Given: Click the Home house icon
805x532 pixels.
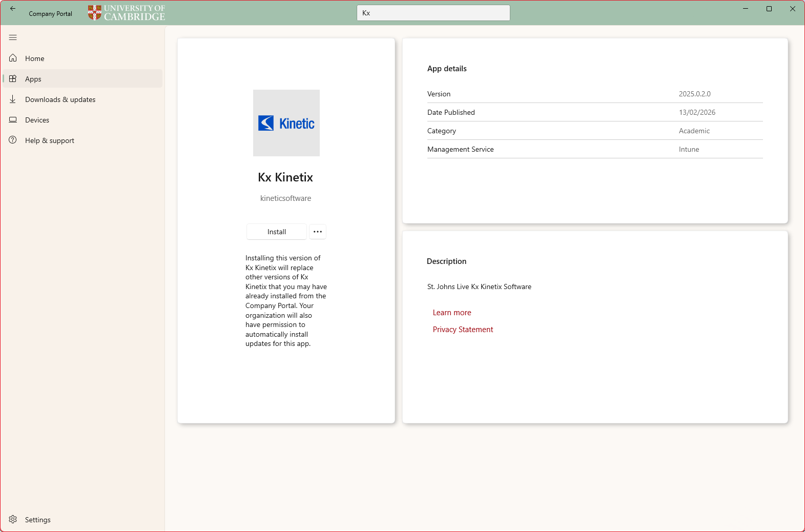Looking at the screenshot, I should (13, 58).
